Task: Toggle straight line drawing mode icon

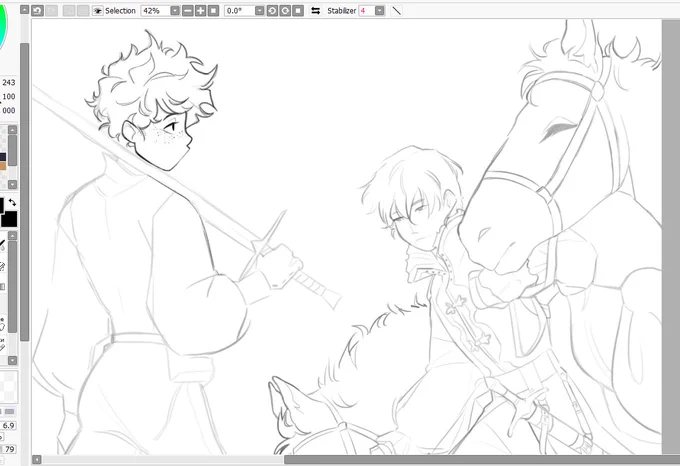Action: (396, 11)
